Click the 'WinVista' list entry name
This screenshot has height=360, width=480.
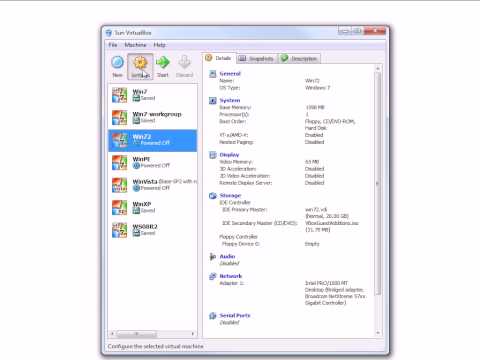point(145,182)
